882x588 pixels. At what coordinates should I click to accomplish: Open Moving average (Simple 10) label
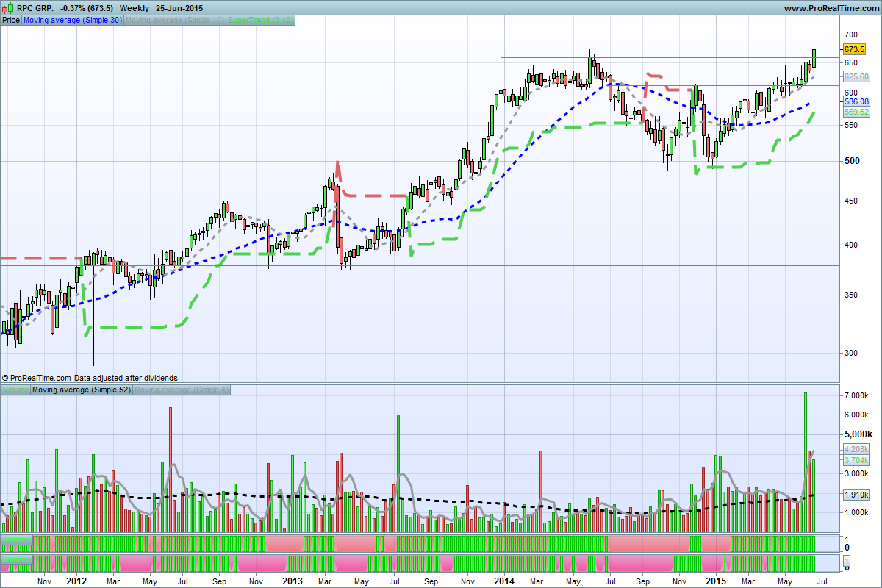point(175,21)
